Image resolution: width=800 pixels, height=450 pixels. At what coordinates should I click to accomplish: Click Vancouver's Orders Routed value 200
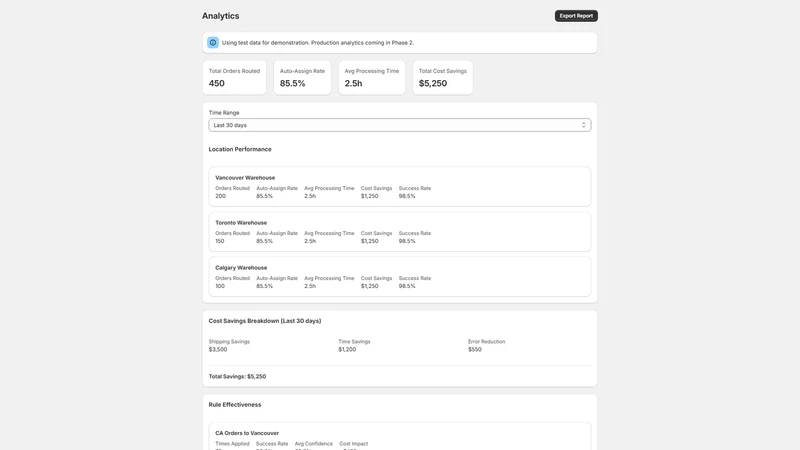[220, 196]
